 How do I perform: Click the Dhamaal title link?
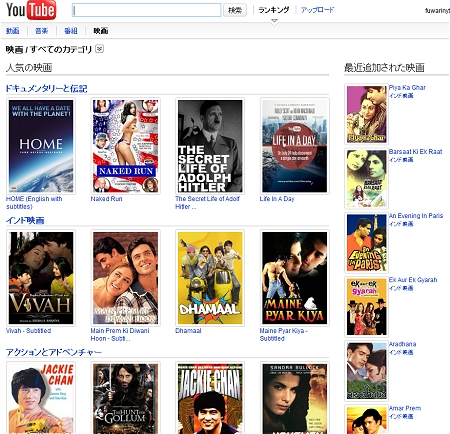pyautogui.click(x=188, y=331)
